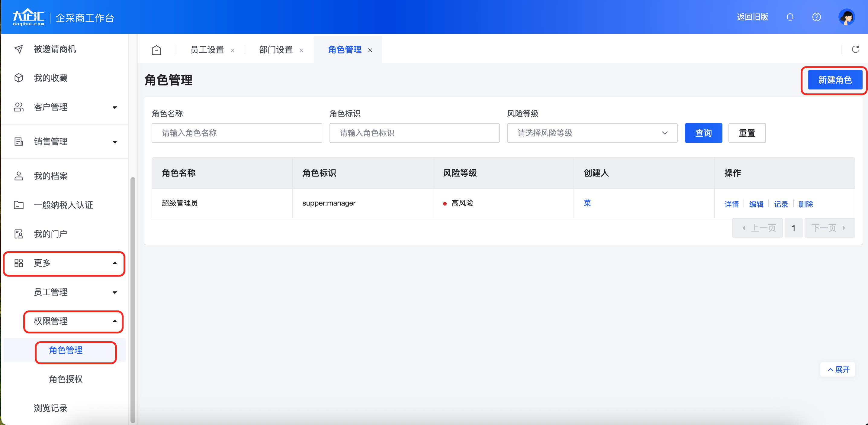
Task: Select 角色授权 in the sidebar
Action: point(66,379)
